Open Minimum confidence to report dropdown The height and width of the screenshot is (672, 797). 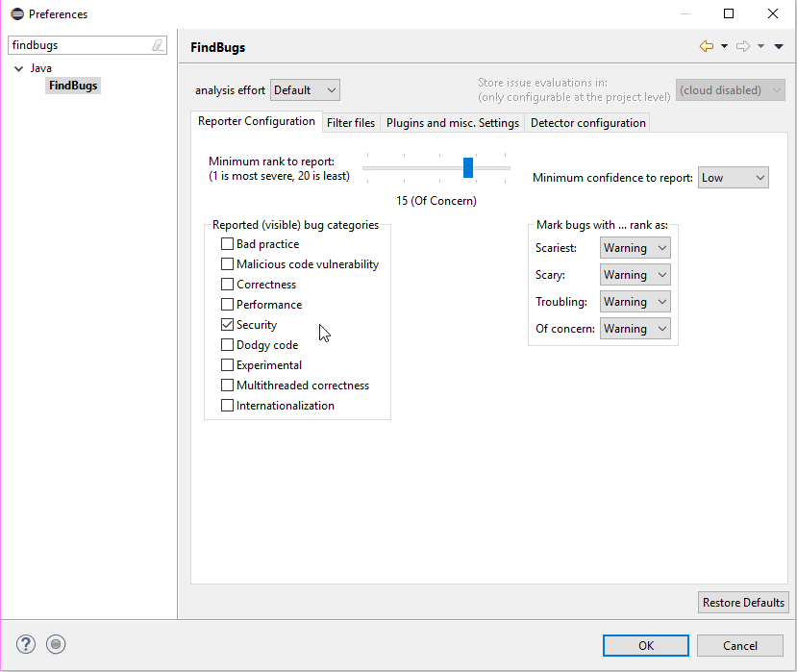coord(733,178)
